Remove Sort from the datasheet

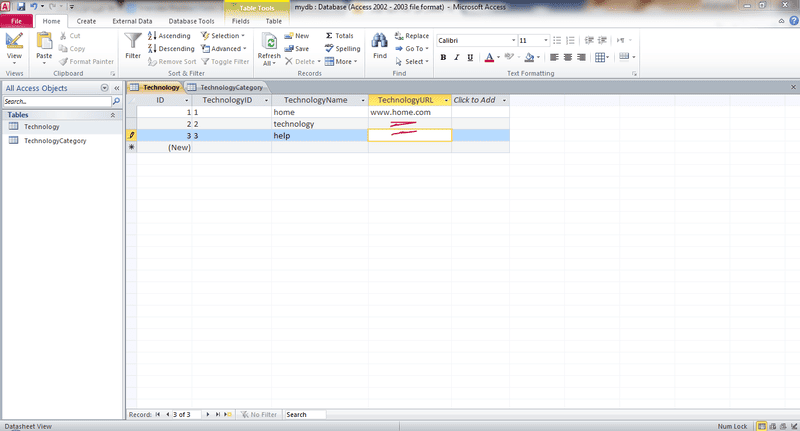(172, 61)
